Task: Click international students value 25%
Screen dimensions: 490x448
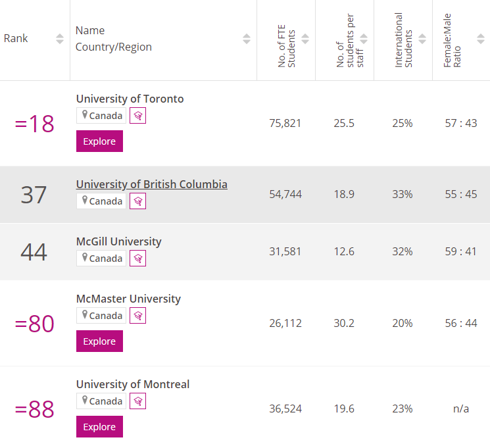Action: [x=403, y=124]
